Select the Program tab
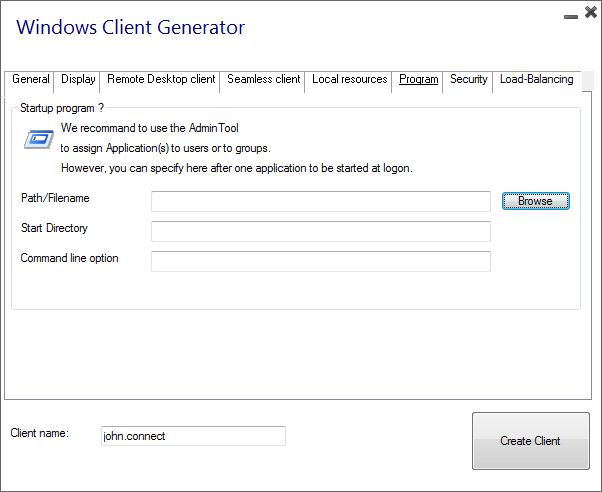 (418, 81)
